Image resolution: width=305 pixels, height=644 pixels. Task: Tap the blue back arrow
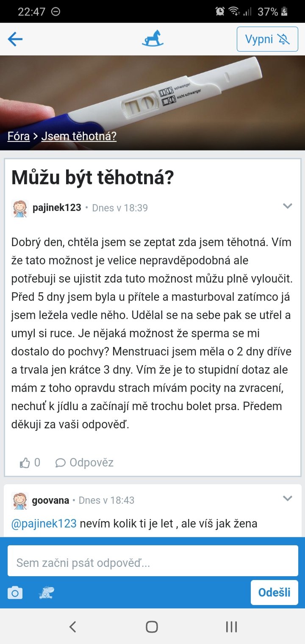pyautogui.click(x=15, y=39)
